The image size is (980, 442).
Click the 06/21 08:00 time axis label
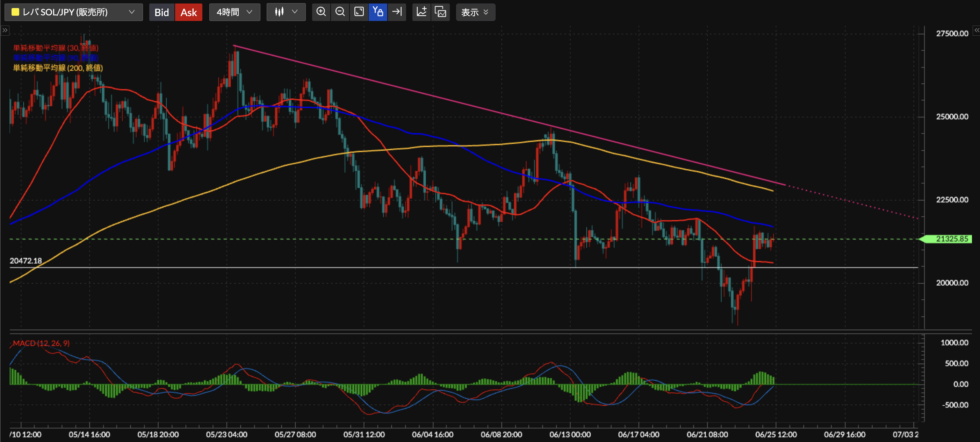(x=707, y=434)
